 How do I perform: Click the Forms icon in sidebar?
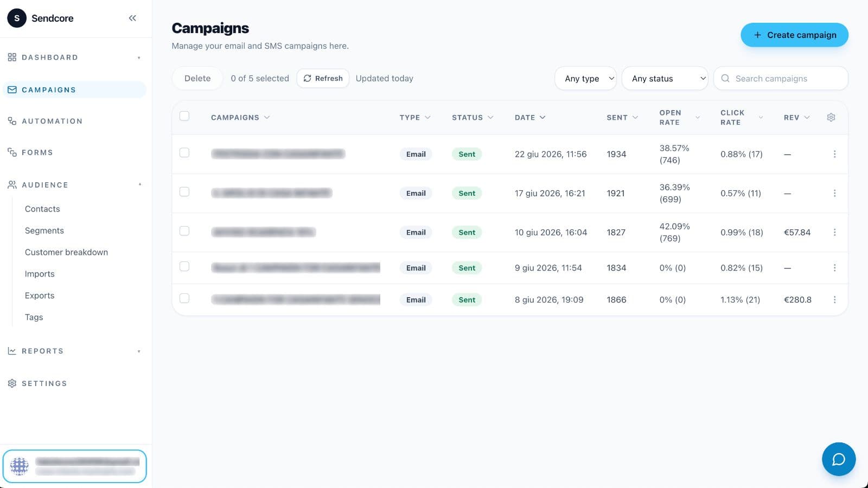pos(12,152)
